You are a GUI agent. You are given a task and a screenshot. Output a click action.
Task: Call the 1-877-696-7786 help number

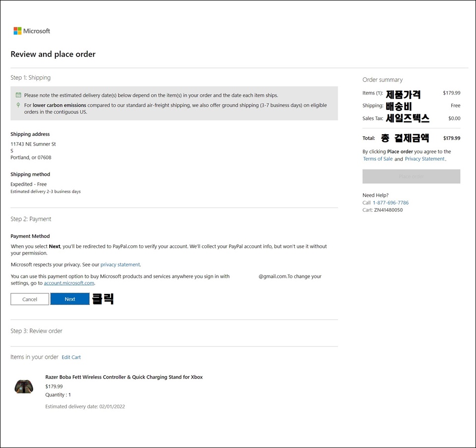click(x=391, y=203)
